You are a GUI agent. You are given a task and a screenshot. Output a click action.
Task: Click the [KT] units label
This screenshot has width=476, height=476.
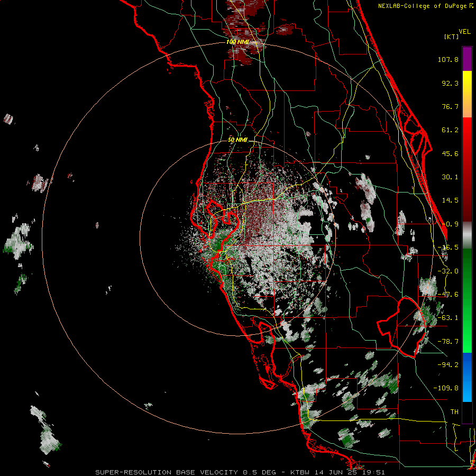click(x=451, y=36)
